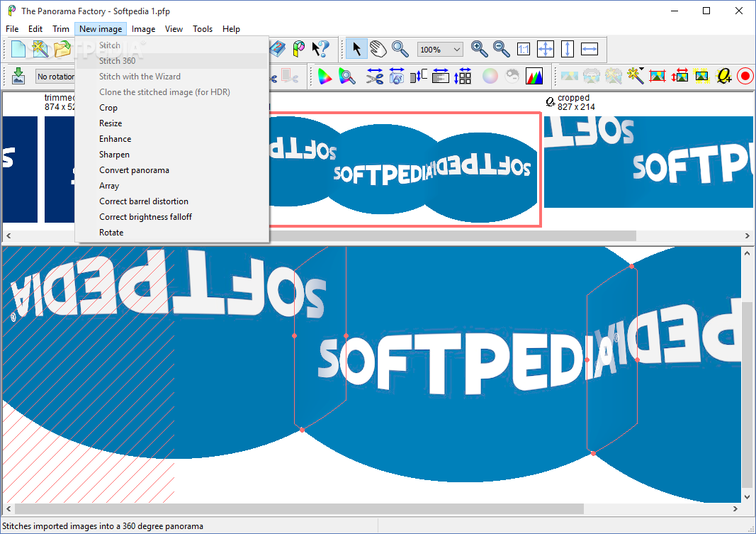
Task: Choose Correct brightness falloff
Action: coord(171,216)
